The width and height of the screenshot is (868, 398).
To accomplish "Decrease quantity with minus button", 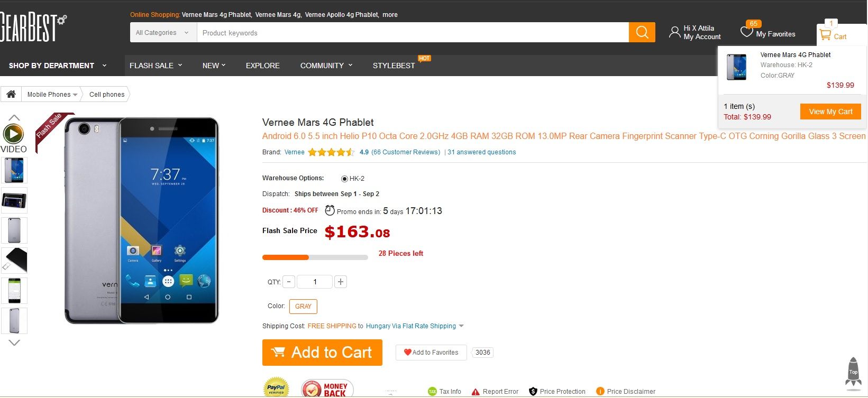I will pyautogui.click(x=289, y=282).
